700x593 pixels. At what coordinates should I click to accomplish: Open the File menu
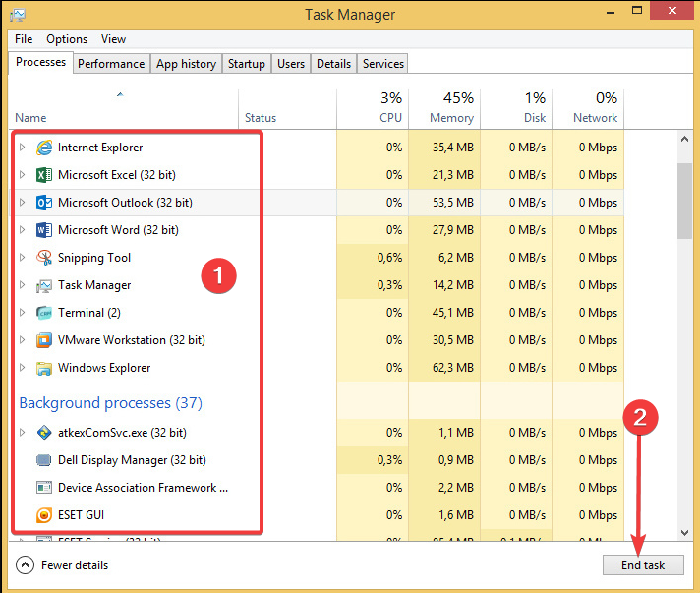click(x=24, y=39)
